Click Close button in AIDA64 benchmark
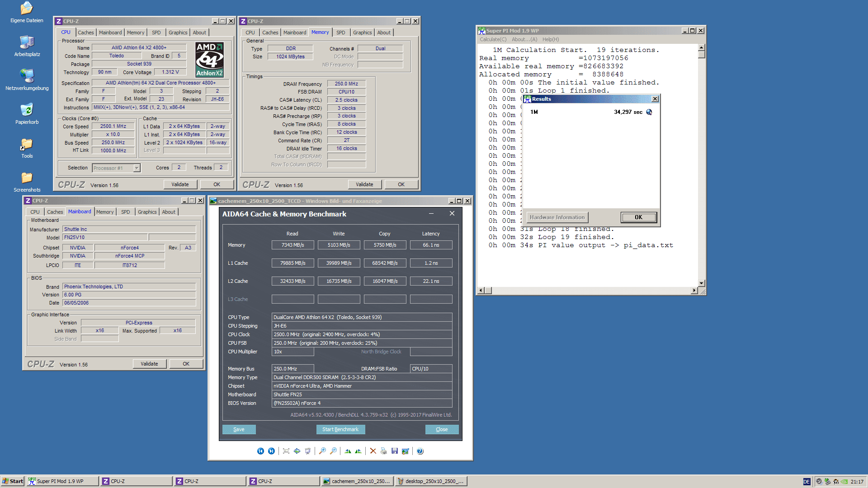The height and width of the screenshot is (488, 868). (442, 430)
